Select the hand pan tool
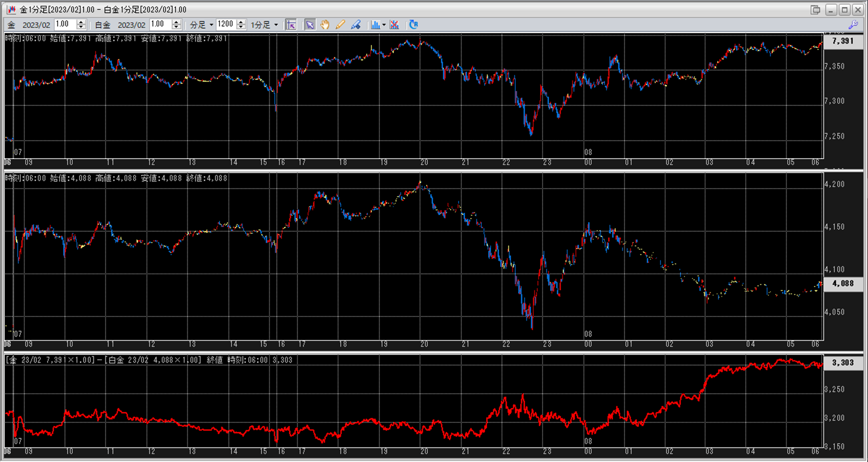Viewport: 868px width, 462px height. [x=325, y=25]
